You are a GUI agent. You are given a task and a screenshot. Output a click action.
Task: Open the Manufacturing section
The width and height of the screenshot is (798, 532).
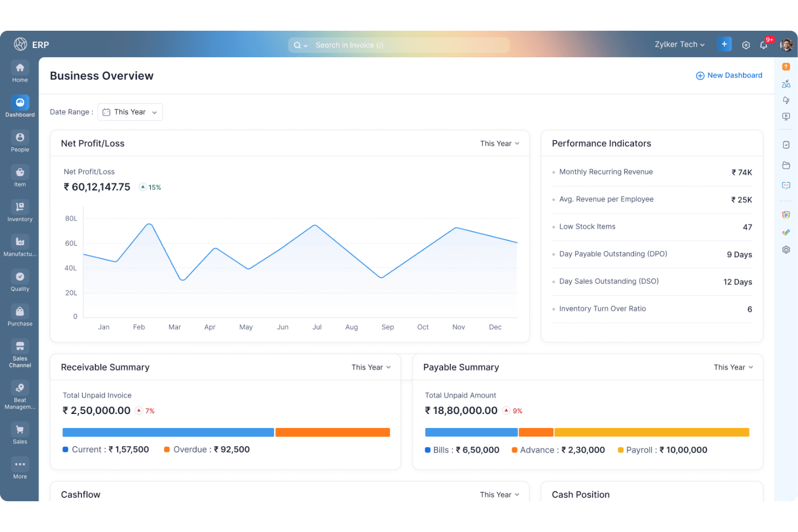click(19, 245)
